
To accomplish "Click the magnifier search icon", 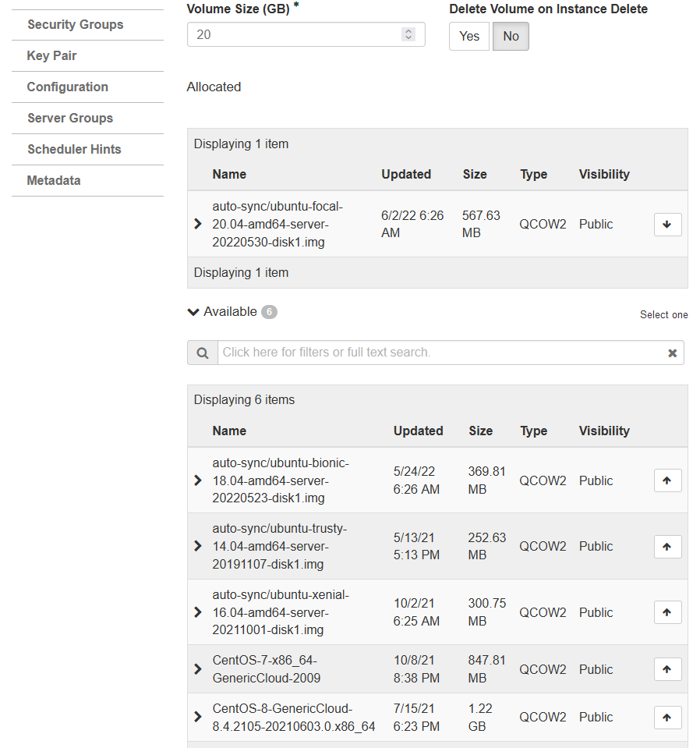I will pyautogui.click(x=203, y=353).
